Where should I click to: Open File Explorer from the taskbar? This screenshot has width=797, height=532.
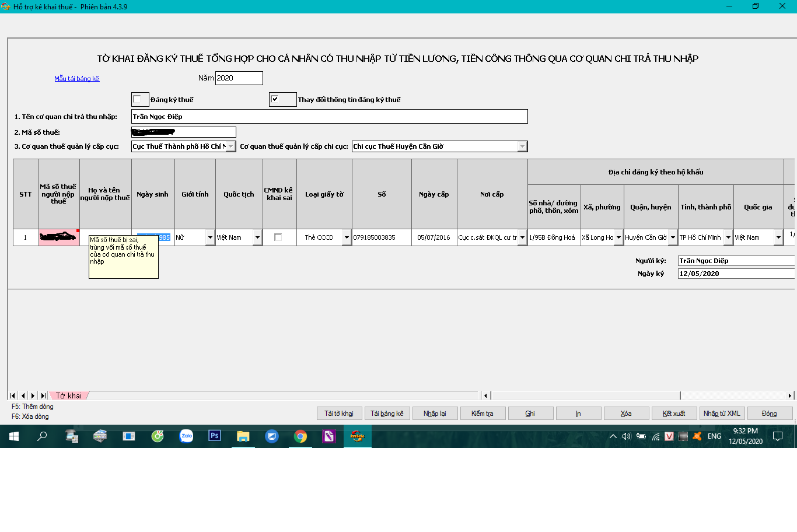tap(243, 436)
